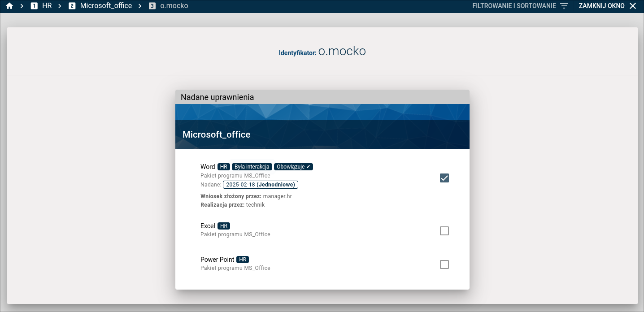644x312 pixels.
Task: Go to the home icon in breadcrumb
Action: (9, 6)
